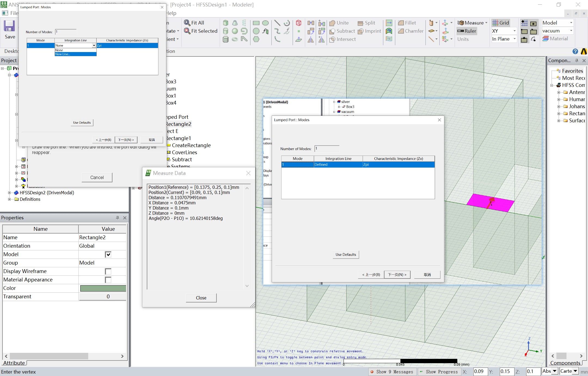Click the green Color swatch

pos(103,288)
